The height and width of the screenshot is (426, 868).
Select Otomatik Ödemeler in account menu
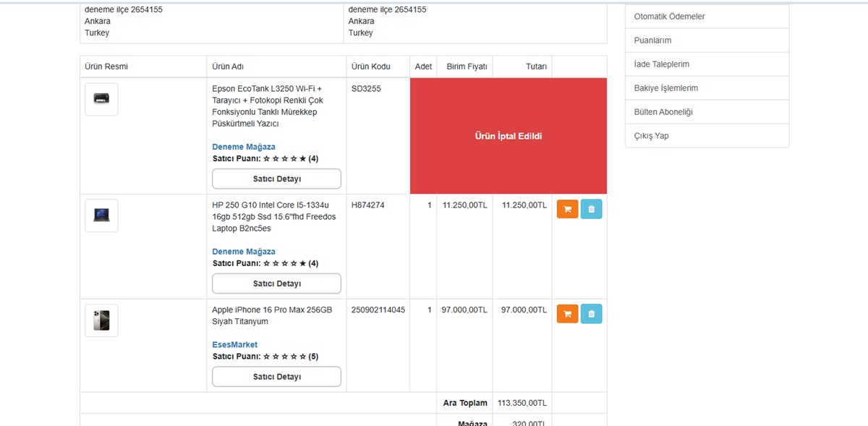coord(669,17)
